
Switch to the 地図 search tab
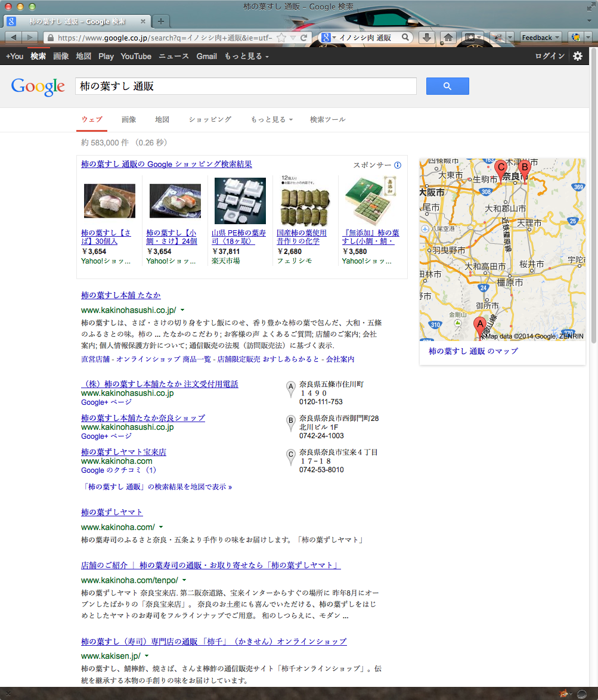coord(162,119)
